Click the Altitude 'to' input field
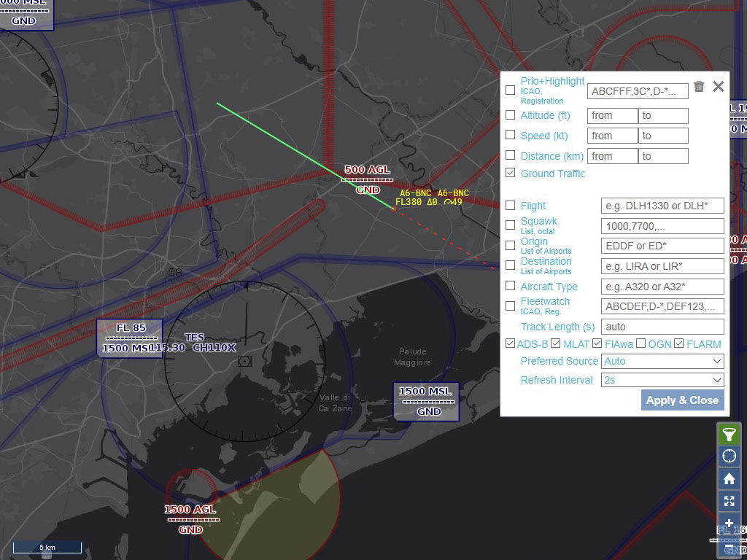This screenshot has width=747, height=560. point(663,116)
